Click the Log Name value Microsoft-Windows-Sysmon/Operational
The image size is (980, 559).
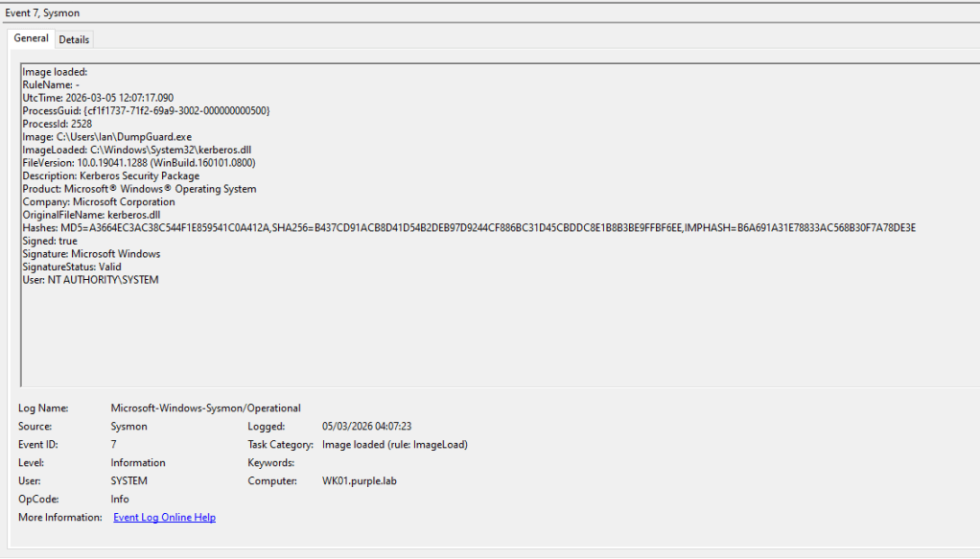click(x=205, y=408)
